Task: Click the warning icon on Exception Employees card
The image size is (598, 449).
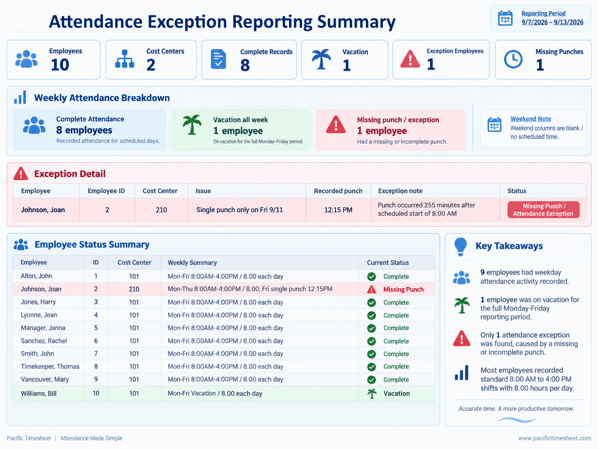Action: click(410, 59)
